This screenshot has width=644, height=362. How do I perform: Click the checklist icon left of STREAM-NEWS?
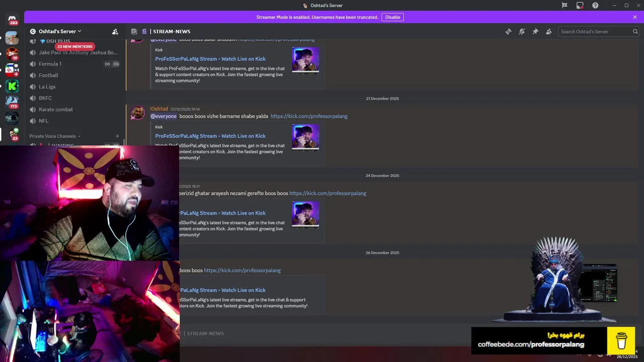pos(134,31)
